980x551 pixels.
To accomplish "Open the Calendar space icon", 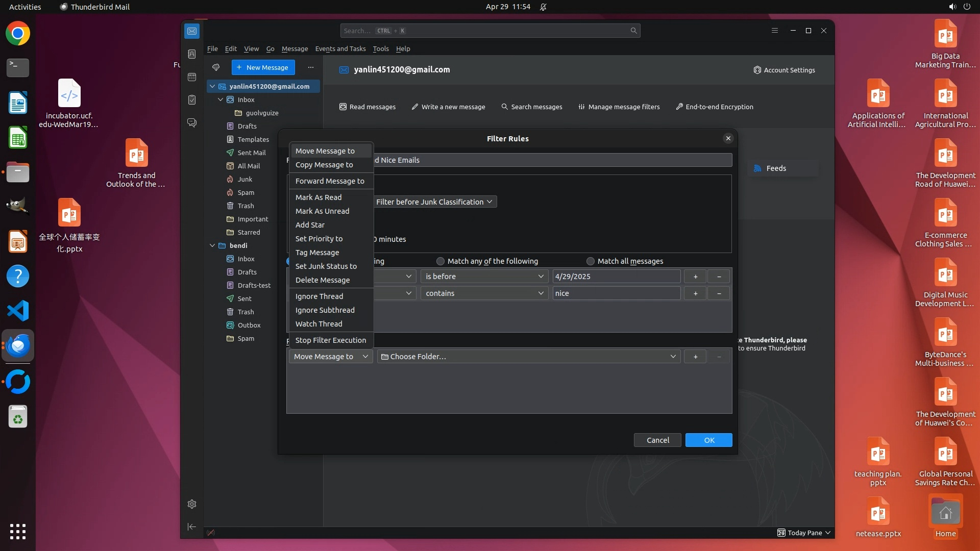I will (x=192, y=77).
